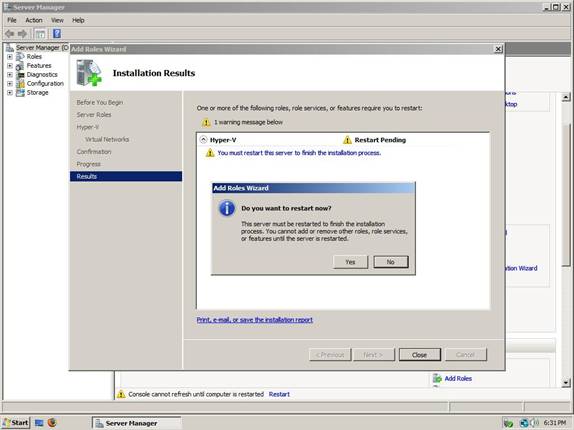
Task: Click the Add Roles icon link
Action: click(437, 378)
